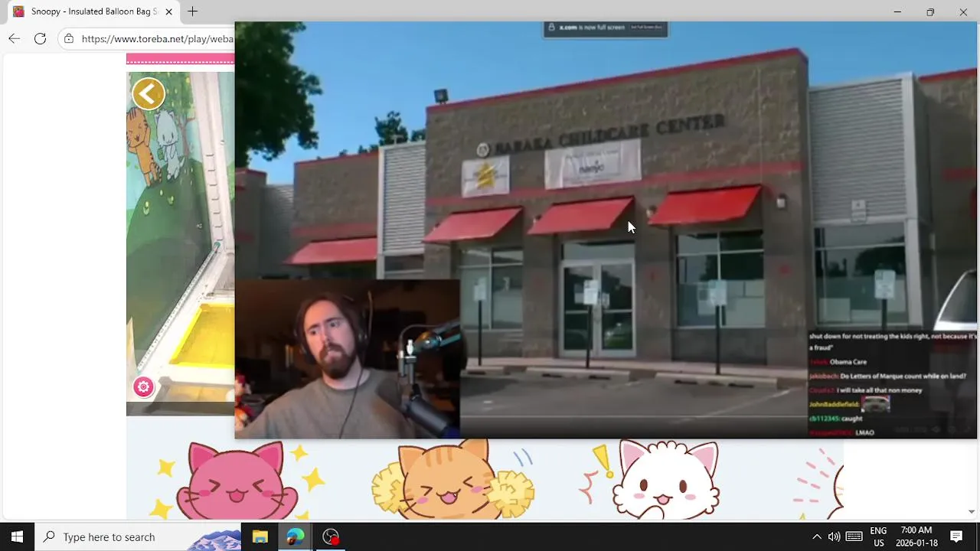Click the touch keyboard tray icon
This screenshot has width=980, height=551.
pos(854,536)
